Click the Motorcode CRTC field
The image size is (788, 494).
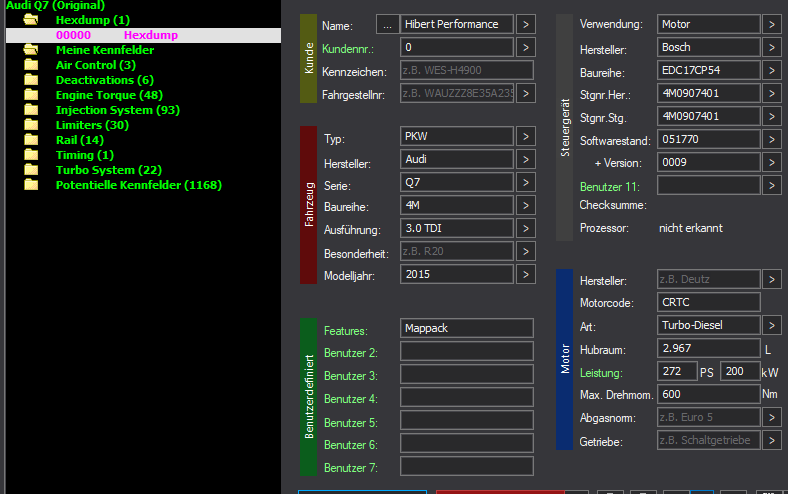(709, 302)
